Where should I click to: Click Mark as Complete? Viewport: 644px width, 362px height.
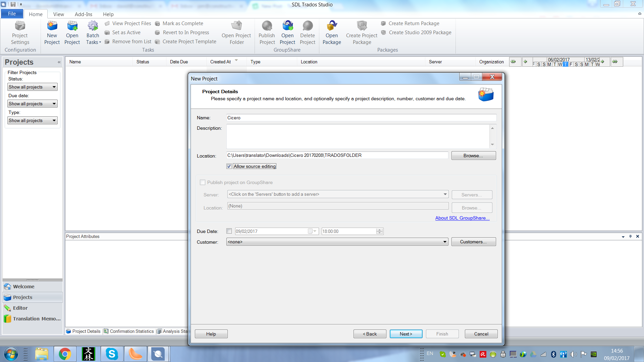(x=179, y=23)
